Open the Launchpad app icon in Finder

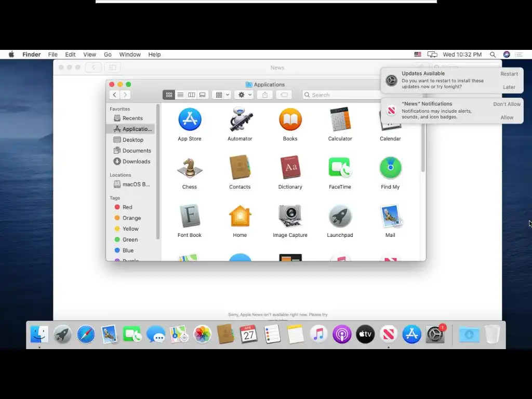(x=340, y=216)
